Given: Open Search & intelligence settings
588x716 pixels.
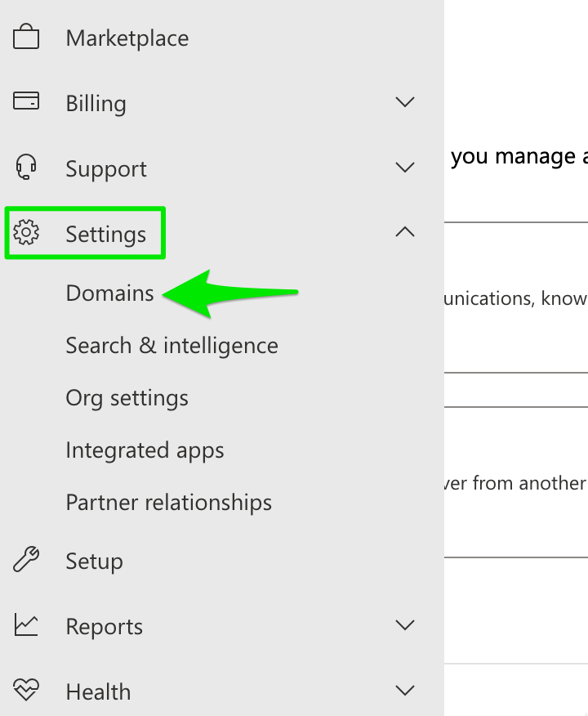Looking at the screenshot, I should point(172,346).
